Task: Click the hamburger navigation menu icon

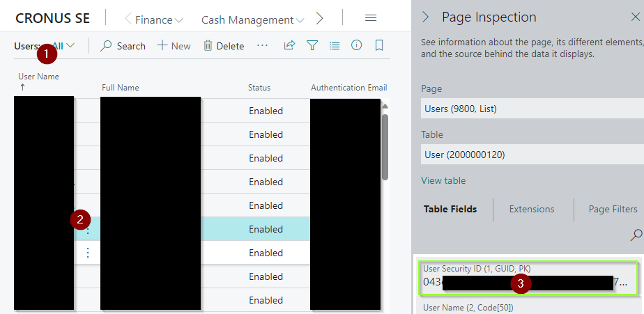Action: (371, 19)
